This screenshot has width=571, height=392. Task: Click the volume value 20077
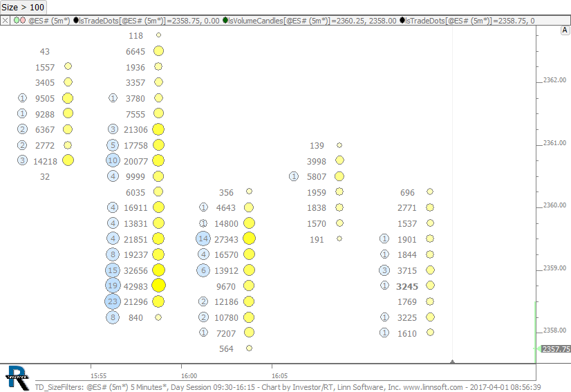pyautogui.click(x=135, y=161)
